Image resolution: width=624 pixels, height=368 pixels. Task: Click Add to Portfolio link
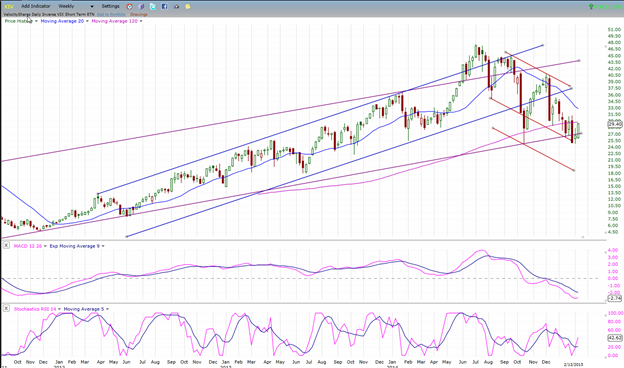[111, 14]
